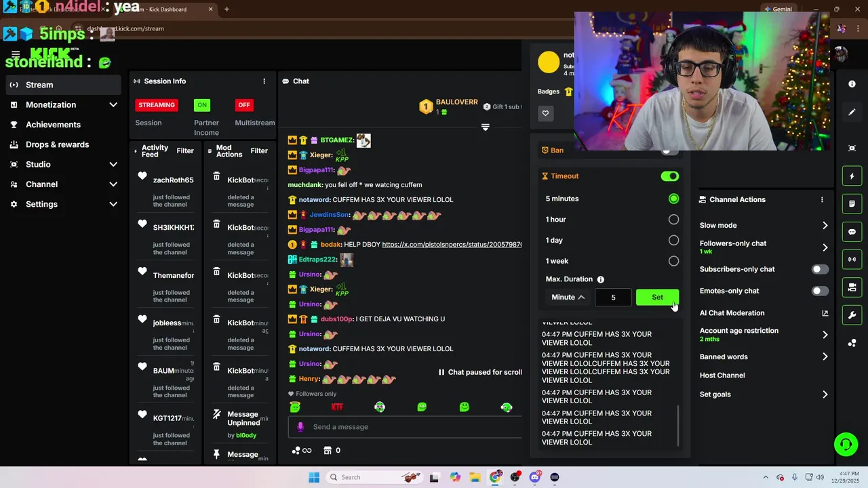
Task: Select the 1 week timeout option
Action: 673,261
